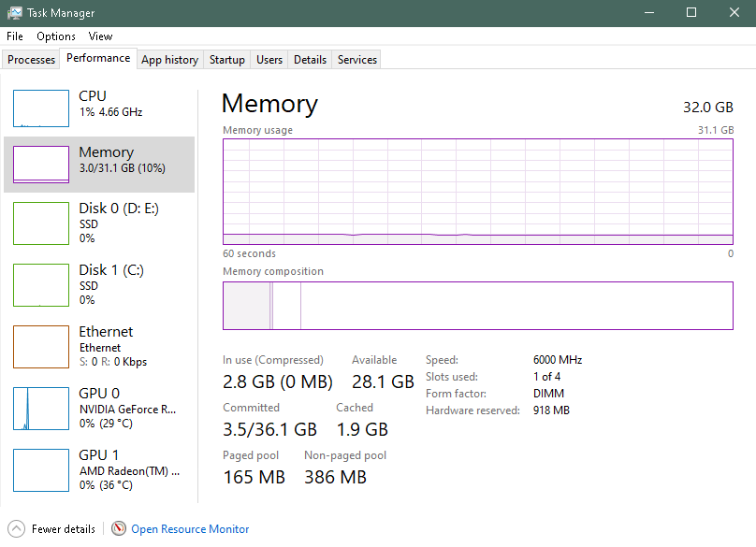Image resolution: width=756 pixels, height=547 pixels.
Task: Maximize the Task Manager window
Action: [x=691, y=13]
